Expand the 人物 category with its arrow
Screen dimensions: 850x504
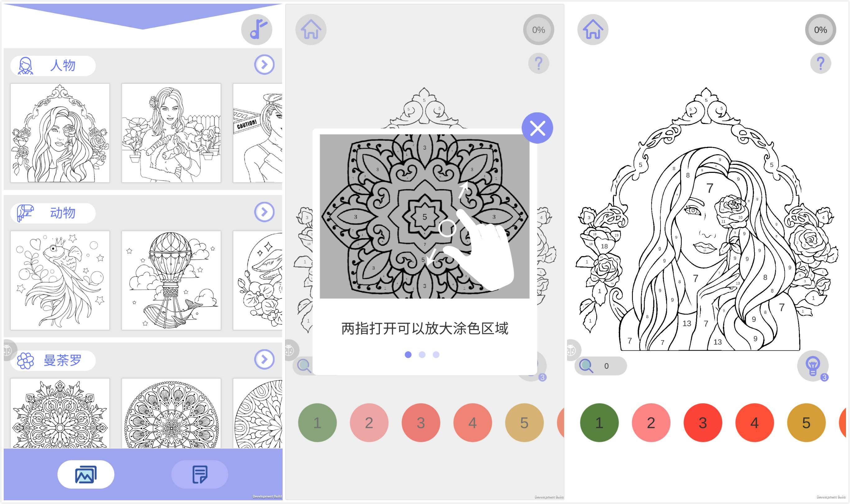point(264,64)
